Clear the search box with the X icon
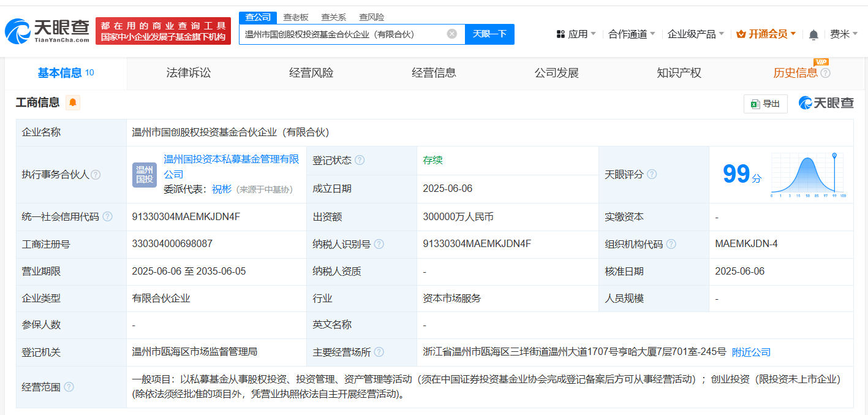This screenshot has height=415, width=868. click(451, 34)
